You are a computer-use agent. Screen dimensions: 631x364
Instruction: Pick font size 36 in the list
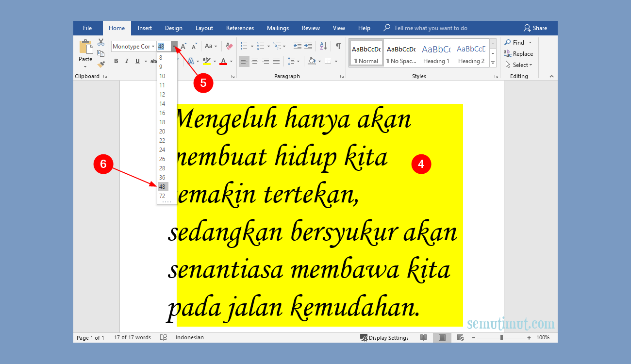click(163, 177)
